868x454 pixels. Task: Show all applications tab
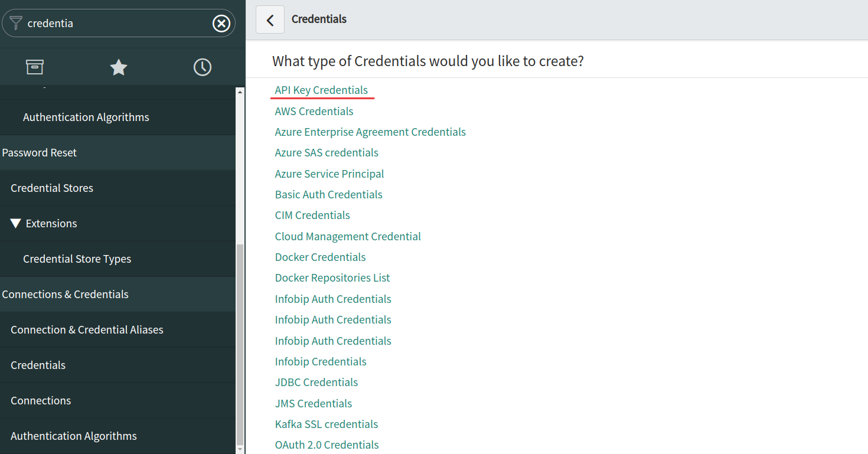35,67
